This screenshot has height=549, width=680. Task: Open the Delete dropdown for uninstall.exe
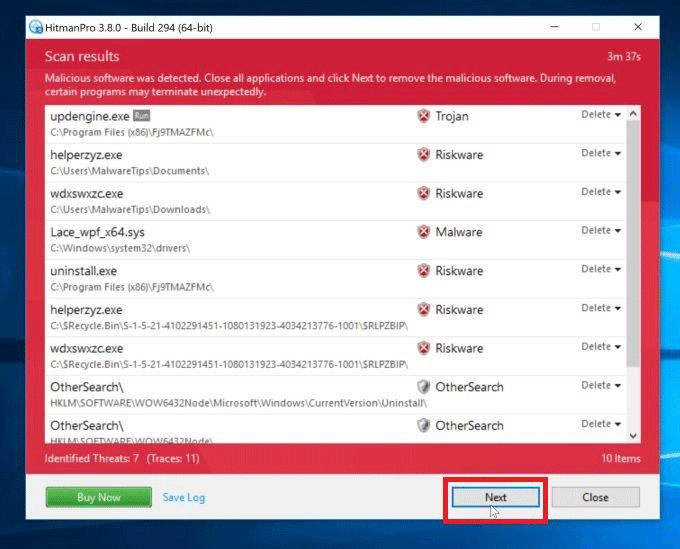601,269
